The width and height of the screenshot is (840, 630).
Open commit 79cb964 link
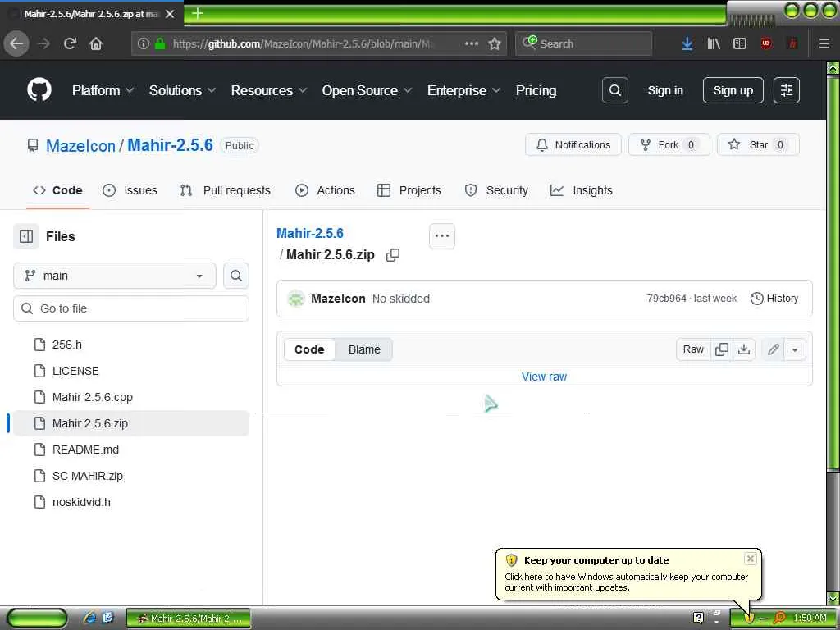666,299
